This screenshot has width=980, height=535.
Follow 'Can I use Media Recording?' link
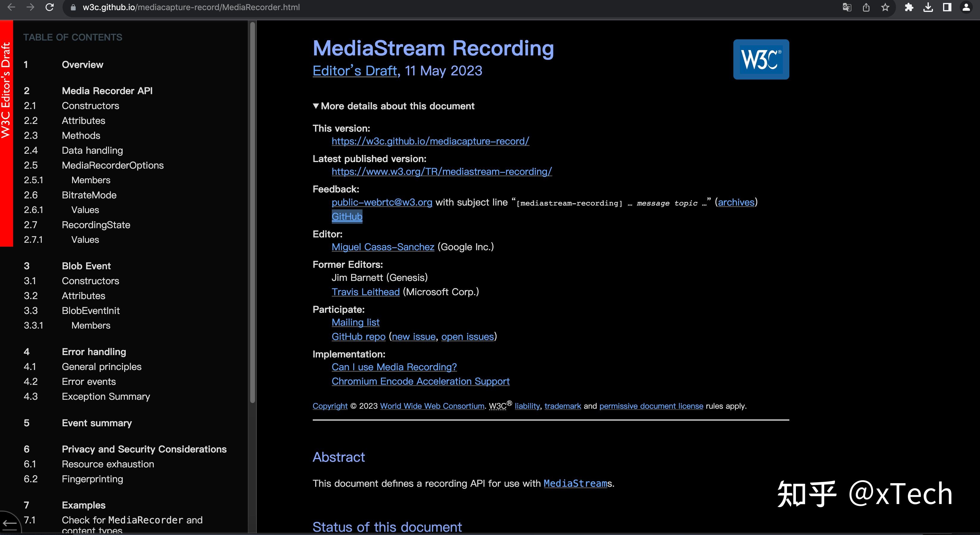pos(394,367)
